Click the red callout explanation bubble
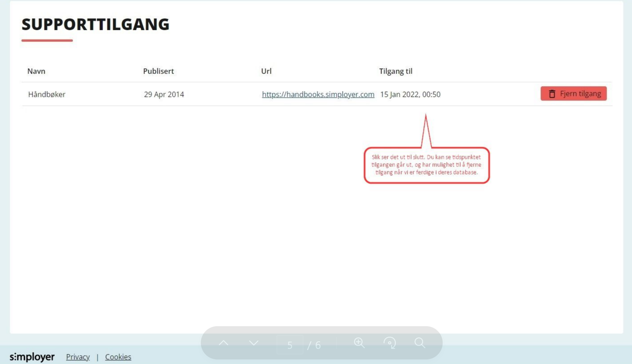The width and height of the screenshot is (632, 364). click(x=426, y=165)
